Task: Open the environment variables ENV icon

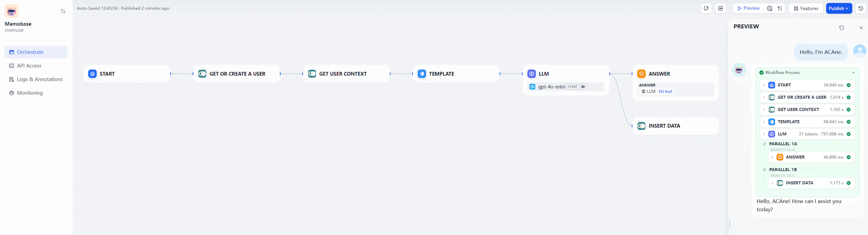Action: (721, 8)
